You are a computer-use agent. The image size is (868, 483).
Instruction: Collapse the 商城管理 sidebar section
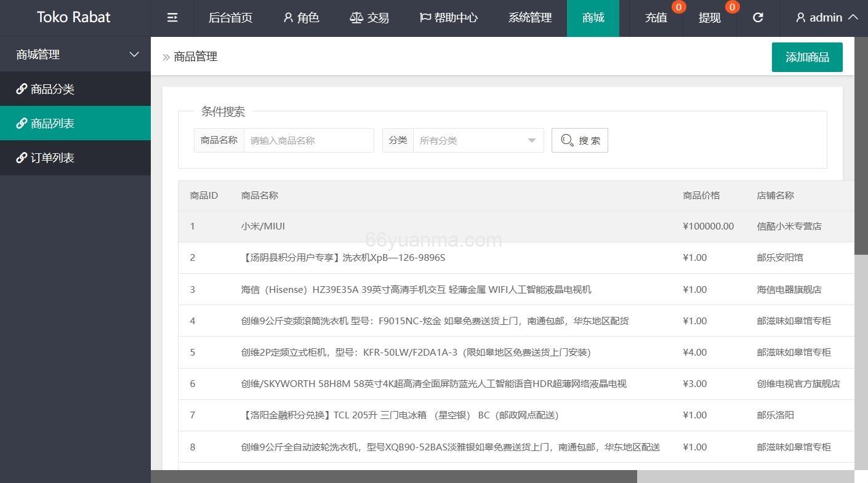[x=134, y=54]
